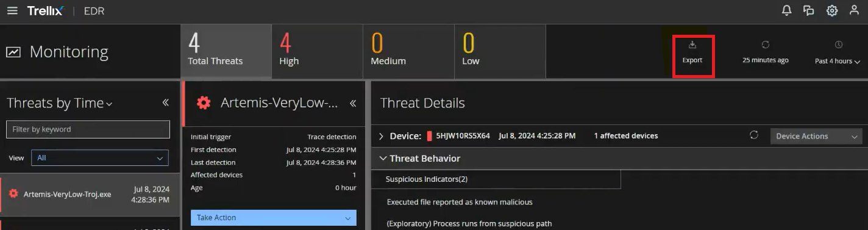868x230 pixels.
Task: Click the Last detection timestamp
Action: pyautogui.click(x=321, y=162)
